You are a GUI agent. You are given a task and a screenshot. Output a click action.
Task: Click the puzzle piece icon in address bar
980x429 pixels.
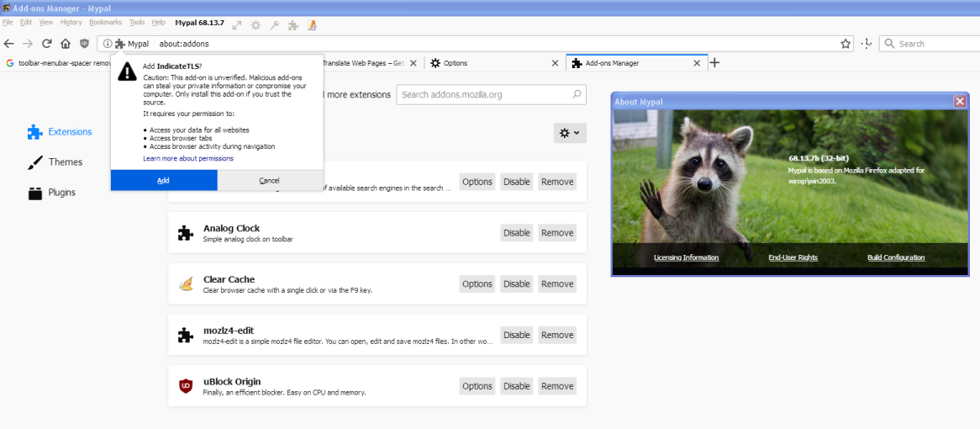point(120,44)
